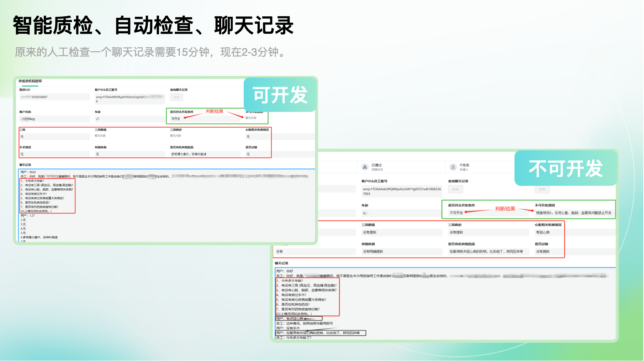The image size is (644, 361).
Task: Click question 6、是否在吃其他药品 in right chat
Action: point(293,305)
